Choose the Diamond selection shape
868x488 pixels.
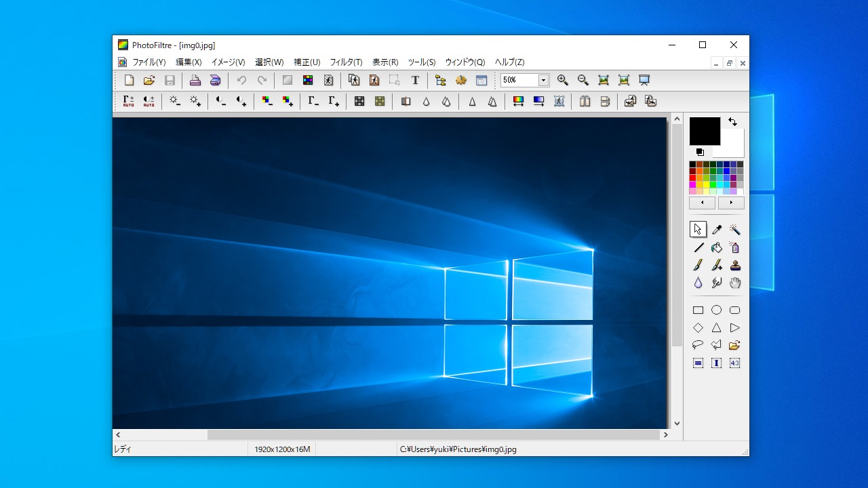pyautogui.click(x=698, y=328)
